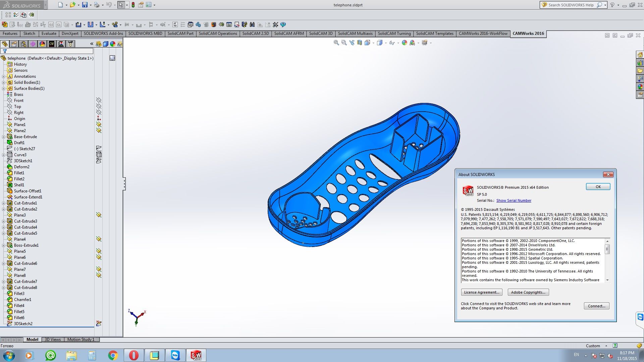644x362 pixels.
Task: Toggle visibility of Plane2 in tree
Action: [99, 130]
